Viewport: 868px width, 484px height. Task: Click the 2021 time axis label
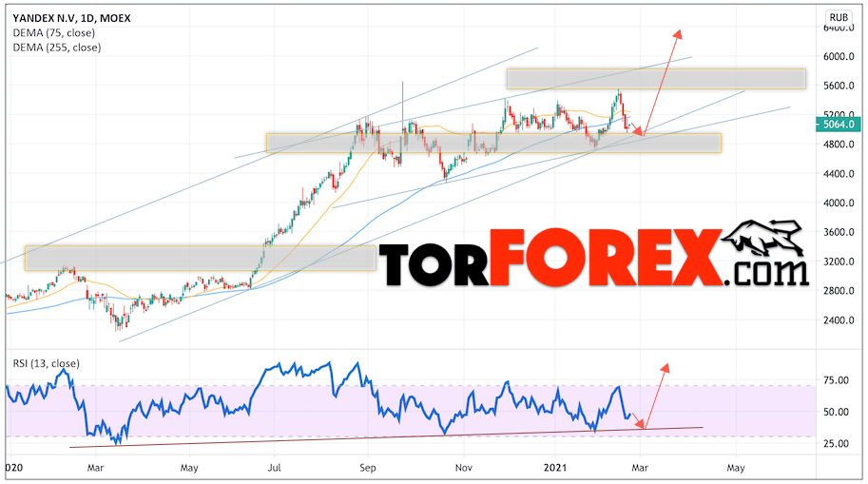tap(554, 468)
